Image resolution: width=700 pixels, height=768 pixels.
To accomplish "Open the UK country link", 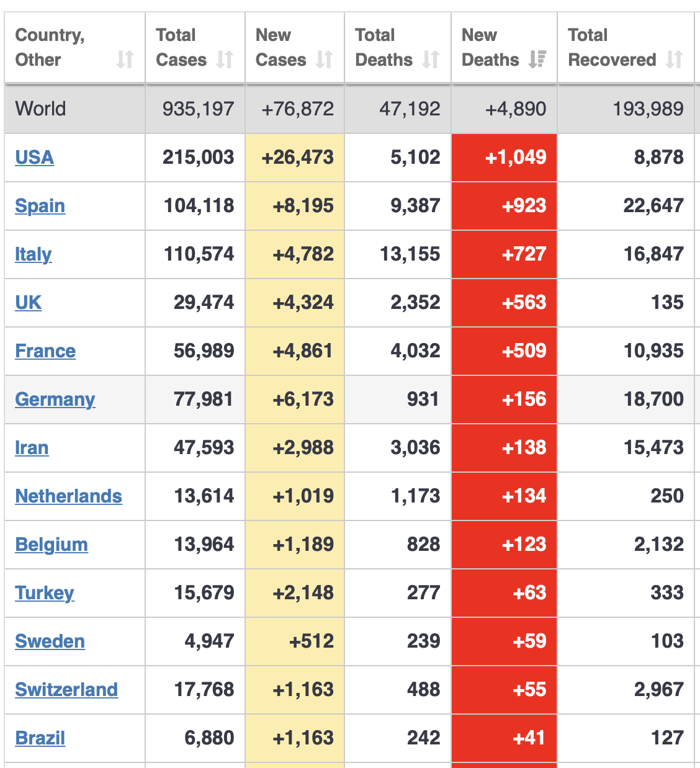I will [29, 303].
